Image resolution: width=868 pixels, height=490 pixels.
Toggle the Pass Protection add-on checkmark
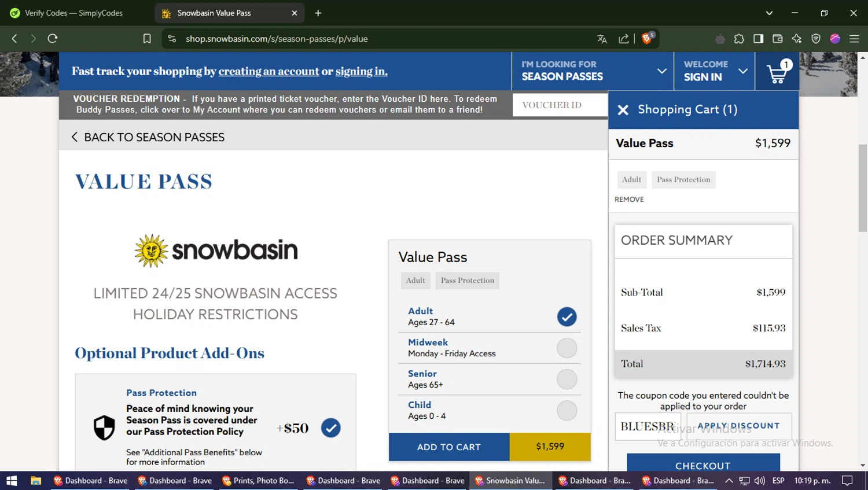331,428
